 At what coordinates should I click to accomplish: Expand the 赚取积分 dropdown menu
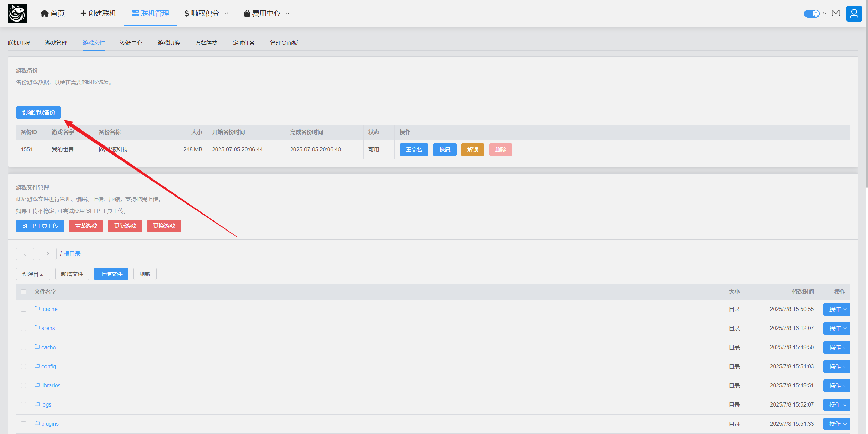[x=207, y=13]
